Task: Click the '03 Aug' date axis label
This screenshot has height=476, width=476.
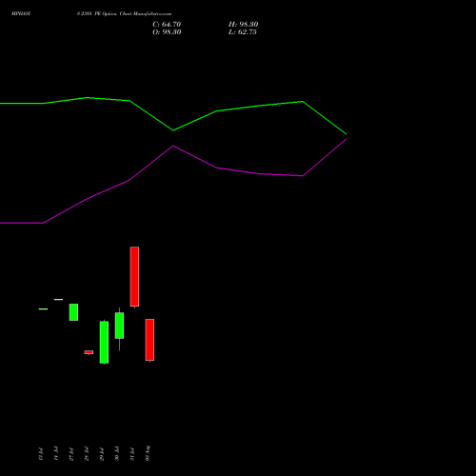Action: tap(148, 453)
